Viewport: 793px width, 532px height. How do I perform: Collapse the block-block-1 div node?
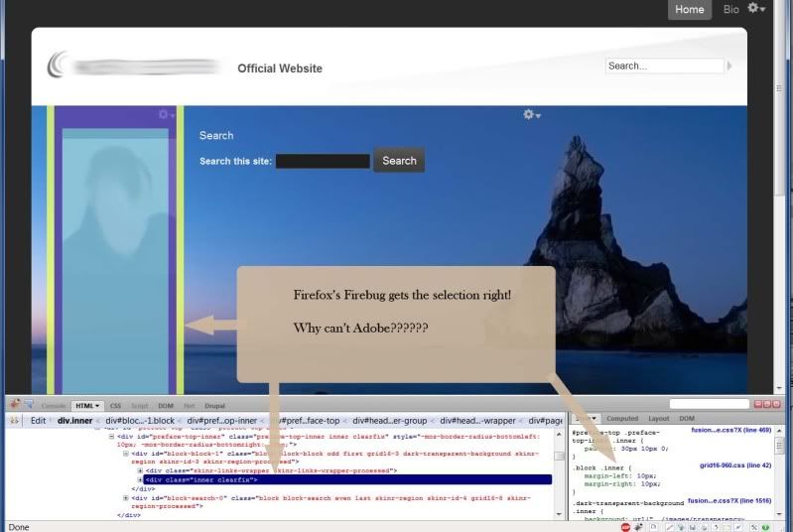click(x=126, y=453)
